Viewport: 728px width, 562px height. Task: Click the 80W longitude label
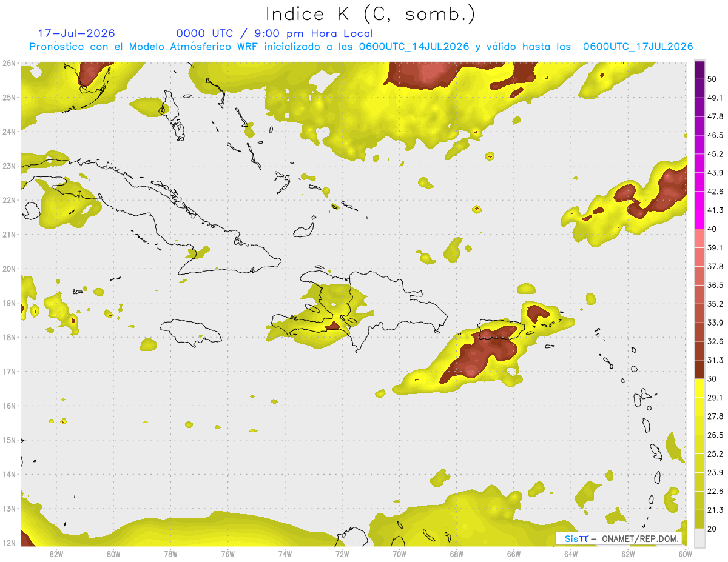click(113, 554)
